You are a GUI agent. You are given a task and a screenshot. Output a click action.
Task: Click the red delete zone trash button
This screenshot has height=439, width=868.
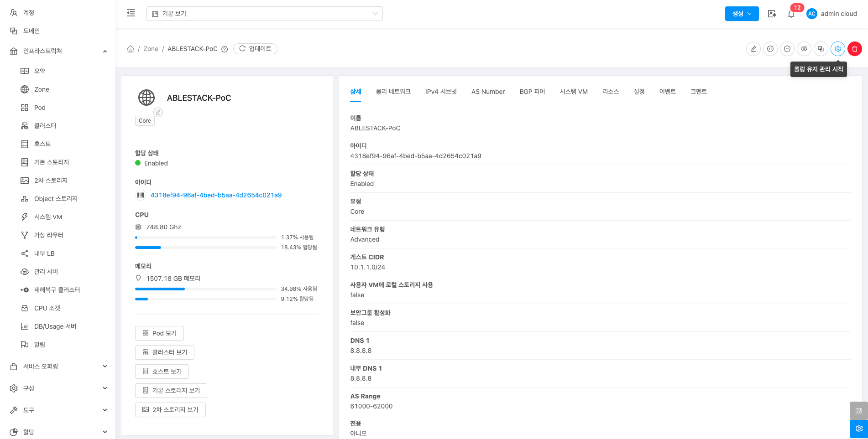click(855, 49)
